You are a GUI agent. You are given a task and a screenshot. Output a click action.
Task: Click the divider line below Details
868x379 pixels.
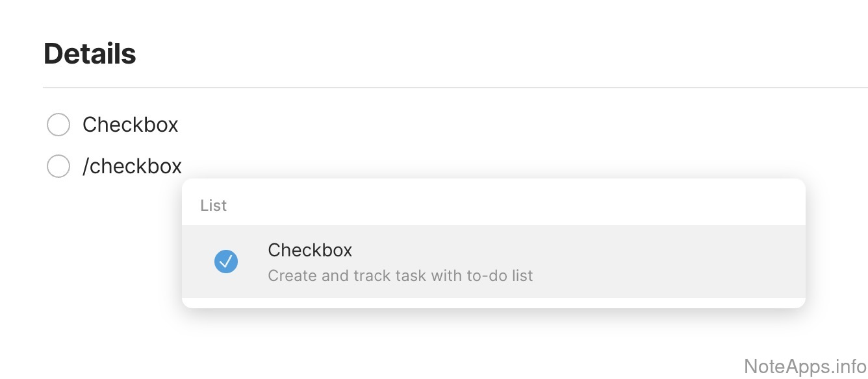pos(455,87)
